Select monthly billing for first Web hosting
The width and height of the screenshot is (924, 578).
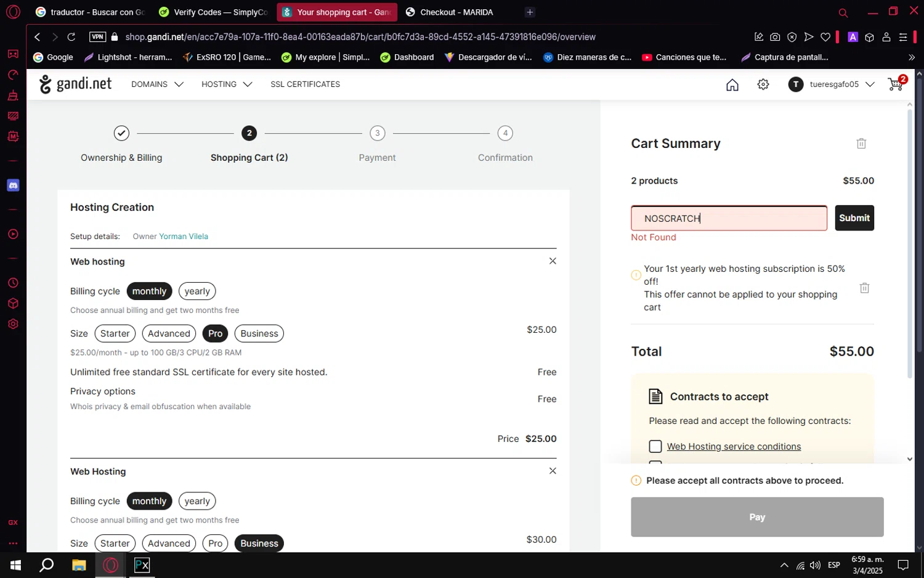click(149, 291)
